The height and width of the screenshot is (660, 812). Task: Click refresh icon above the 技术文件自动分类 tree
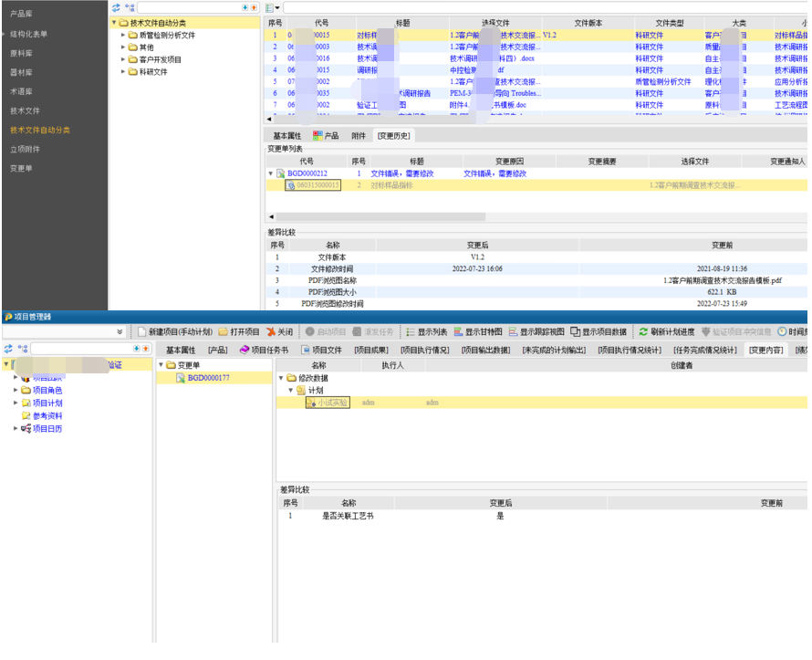(115, 7)
